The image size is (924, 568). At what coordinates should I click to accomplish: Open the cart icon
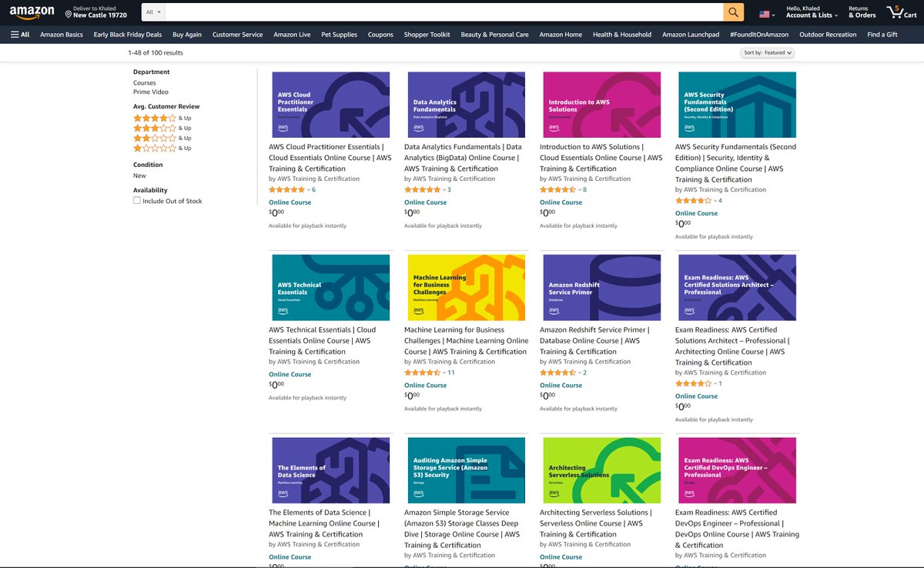point(902,12)
